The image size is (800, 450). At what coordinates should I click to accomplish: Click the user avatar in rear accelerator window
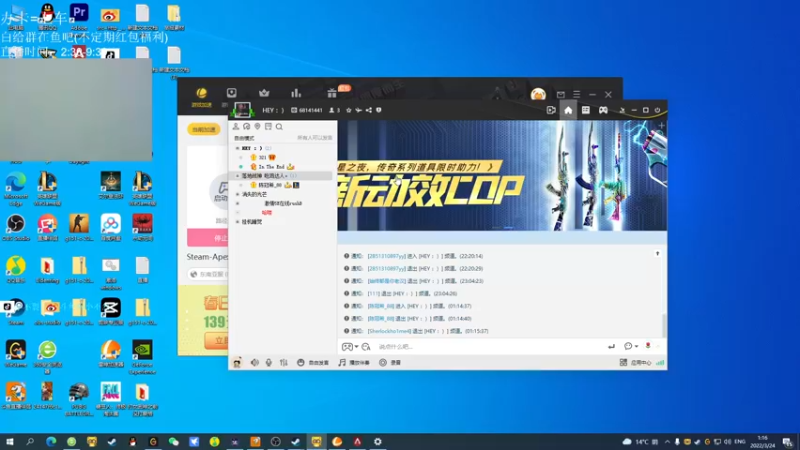click(538, 94)
